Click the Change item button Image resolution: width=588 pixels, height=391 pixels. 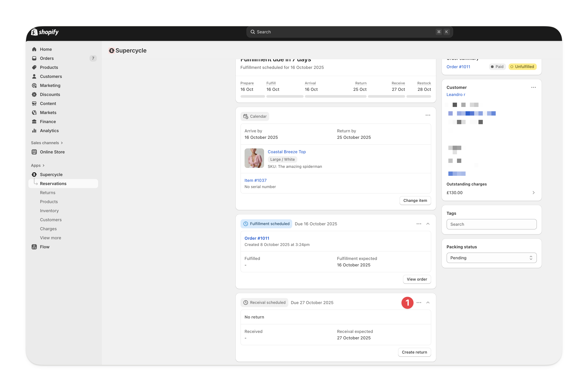(x=415, y=201)
